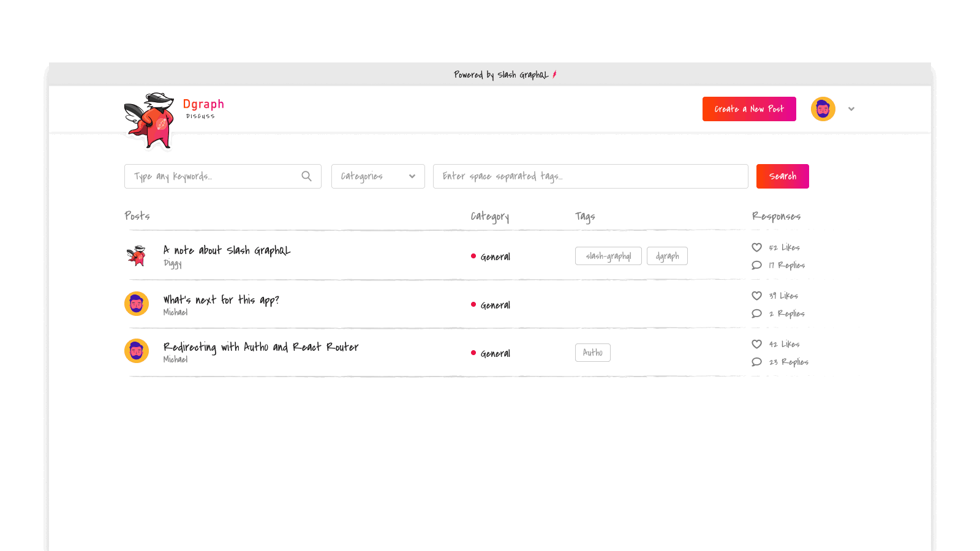Open 'Redirecting with Auth0 and React Router' post
Image resolution: width=980 pixels, height=551 pixels.
click(x=260, y=347)
